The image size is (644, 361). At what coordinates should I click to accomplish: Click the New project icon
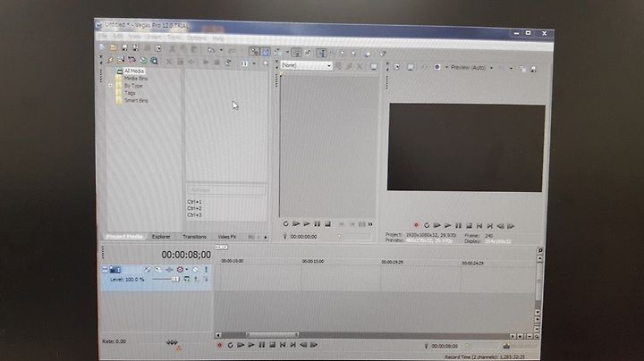pos(102,47)
